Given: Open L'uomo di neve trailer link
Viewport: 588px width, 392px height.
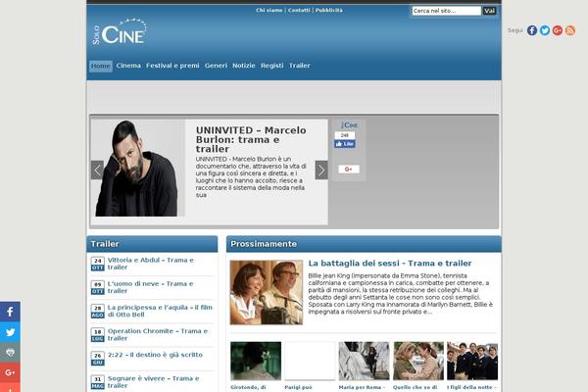Looking at the screenshot, I should 150,287.
